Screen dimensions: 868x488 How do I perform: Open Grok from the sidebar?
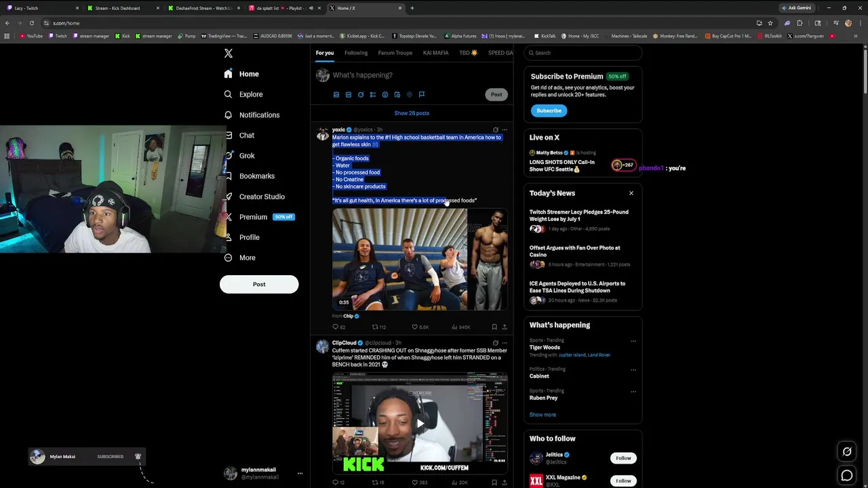coord(239,155)
